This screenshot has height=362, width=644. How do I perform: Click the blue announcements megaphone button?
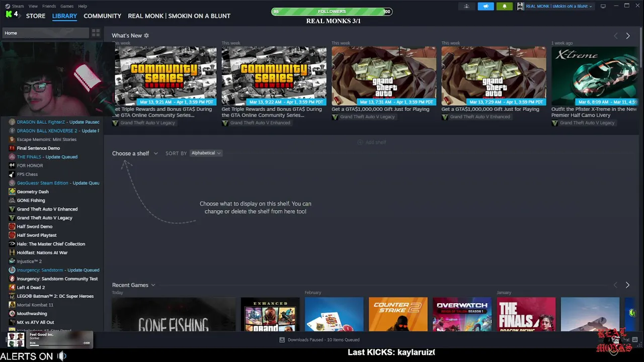tap(486, 6)
